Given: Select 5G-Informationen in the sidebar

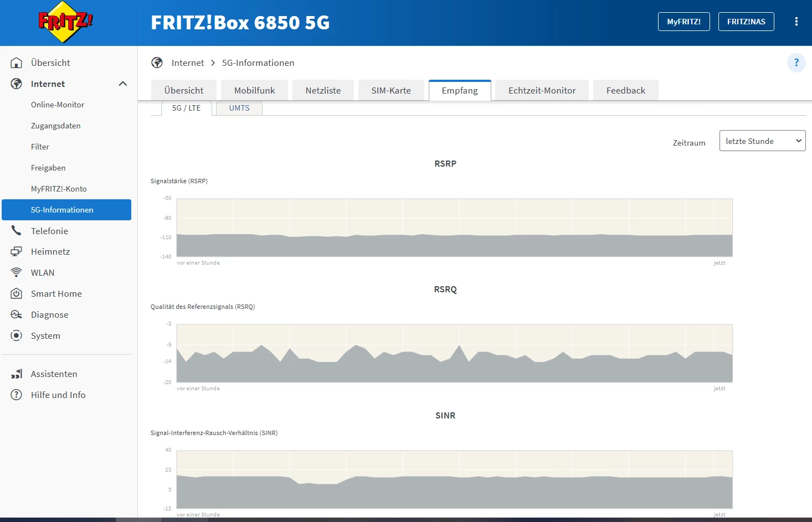Looking at the screenshot, I should 66,210.
